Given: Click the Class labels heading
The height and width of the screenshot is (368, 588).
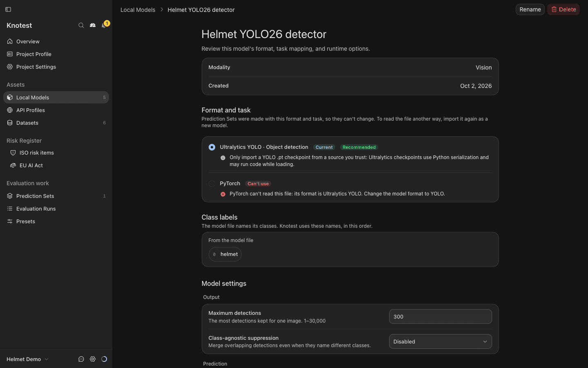Looking at the screenshot, I should [x=219, y=217].
